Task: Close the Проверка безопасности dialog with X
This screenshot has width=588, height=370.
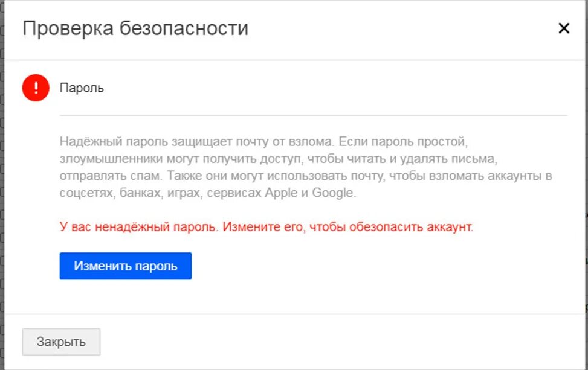Action: point(564,28)
